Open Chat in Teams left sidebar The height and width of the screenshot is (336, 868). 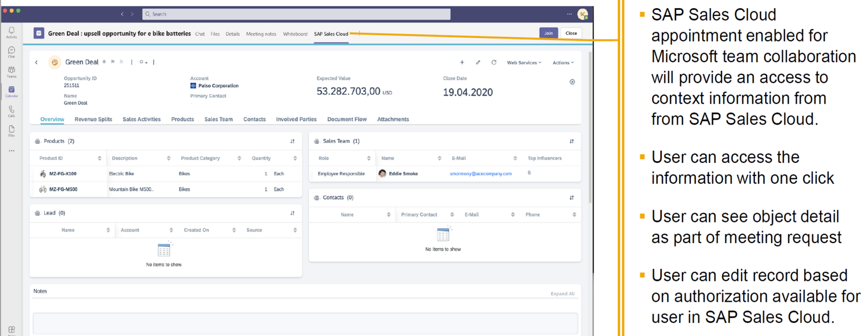tap(12, 52)
